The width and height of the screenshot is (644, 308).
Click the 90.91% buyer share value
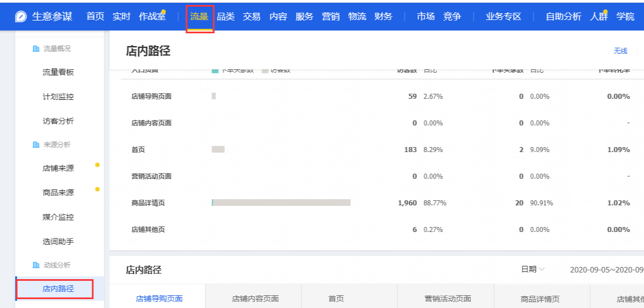[x=541, y=203]
